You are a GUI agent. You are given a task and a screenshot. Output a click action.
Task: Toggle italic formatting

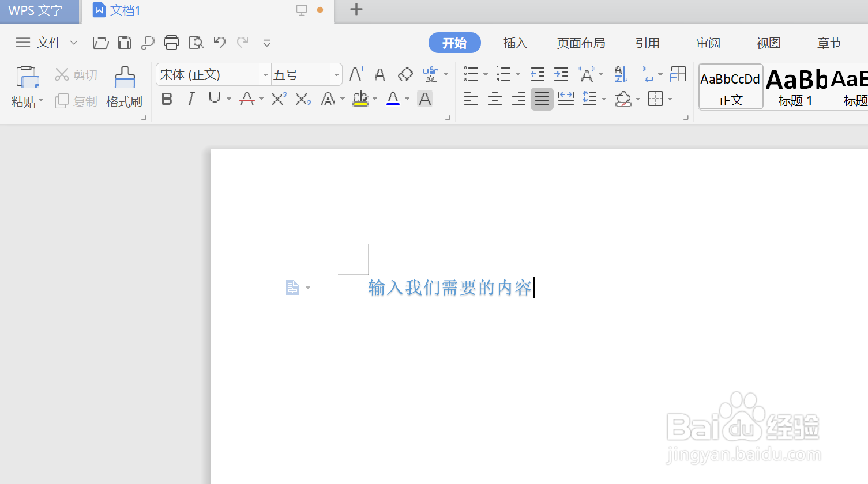point(190,99)
